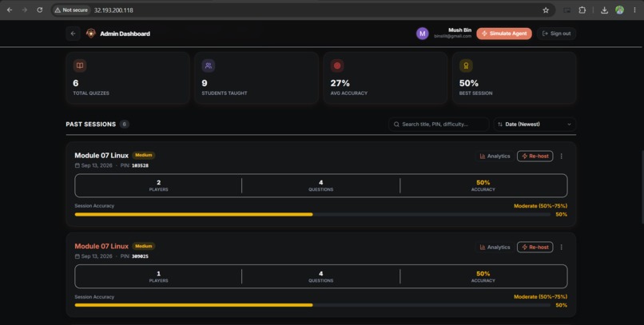Go back using the browser back arrow
Viewport: 644px width, 325px height.
pyautogui.click(x=10, y=10)
